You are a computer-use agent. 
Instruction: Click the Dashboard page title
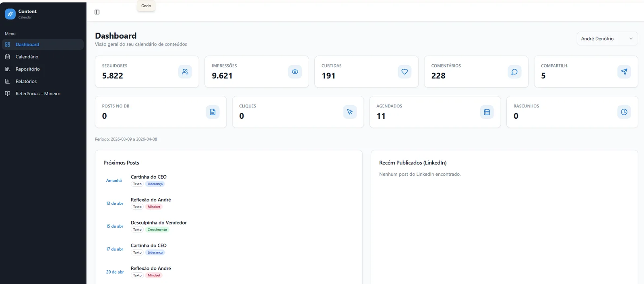(x=116, y=36)
